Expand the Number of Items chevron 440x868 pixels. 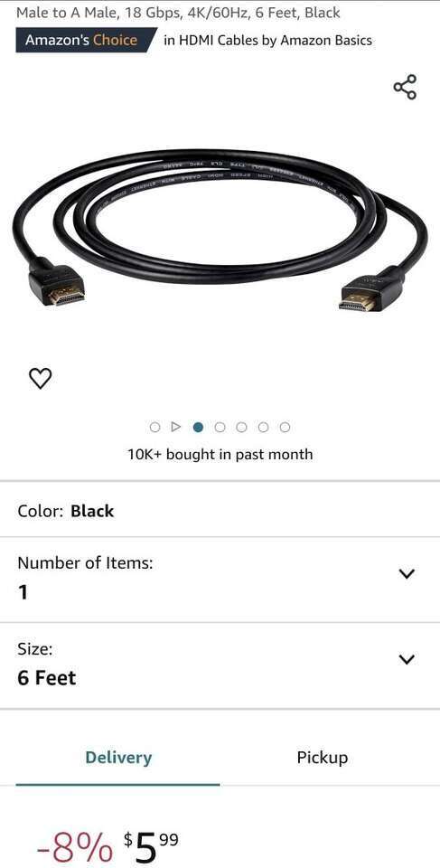tap(407, 573)
